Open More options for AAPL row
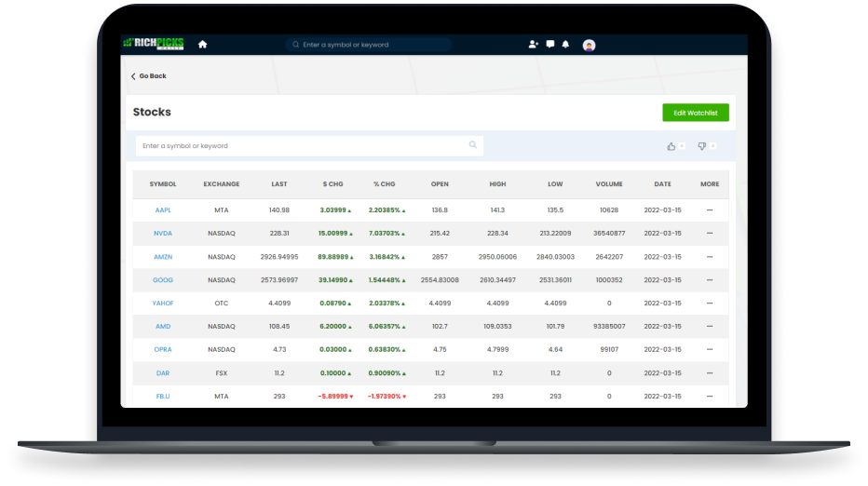Image resolution: width=868 pixels, height=486 pixels. click(710, 210)
